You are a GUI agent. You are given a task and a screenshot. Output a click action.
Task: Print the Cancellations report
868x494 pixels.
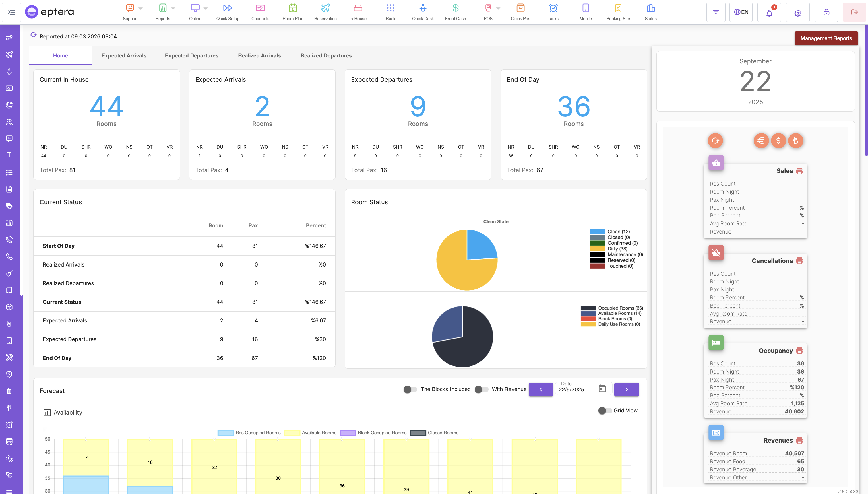pos(799,261)
